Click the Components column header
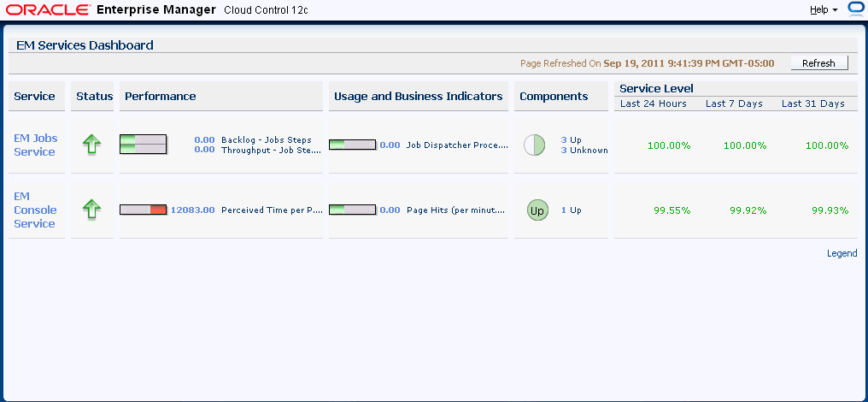The width and height of the screenshot is (868, 402). point(554,96)
